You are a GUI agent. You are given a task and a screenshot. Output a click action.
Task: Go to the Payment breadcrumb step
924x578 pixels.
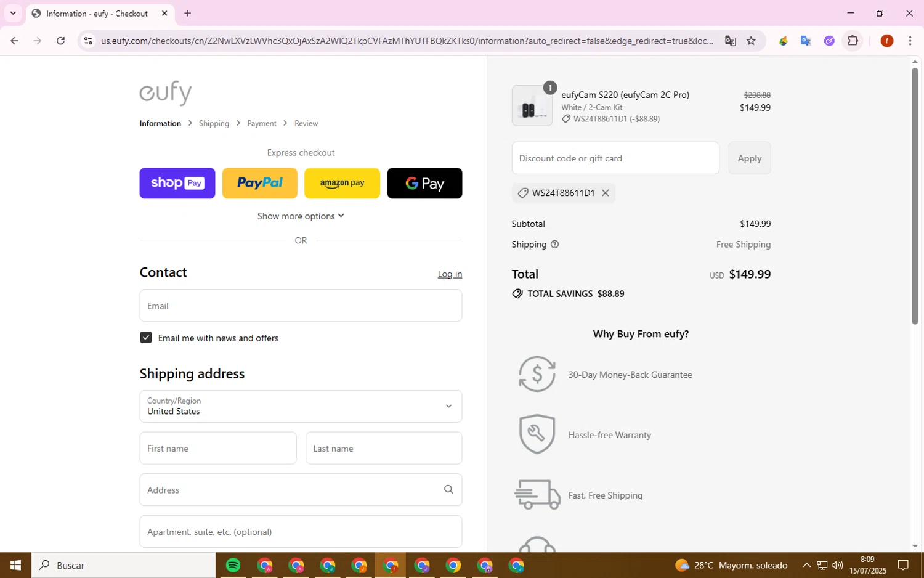coord(262,123)
